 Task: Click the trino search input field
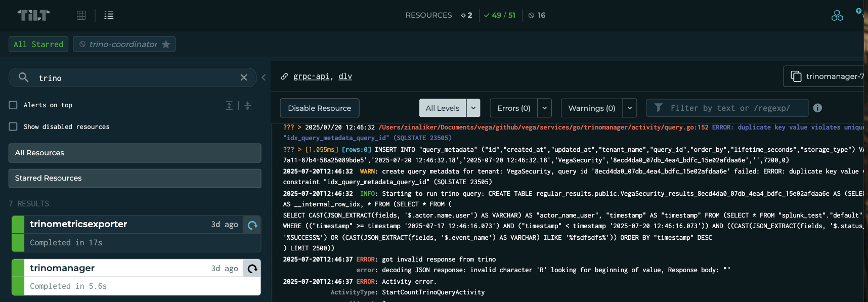point(133,77)
